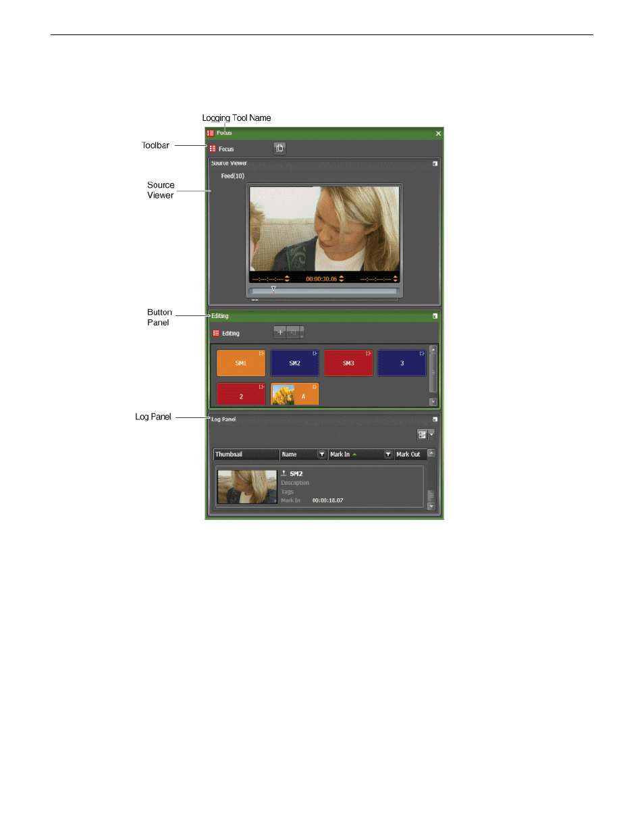Click the return arrow icon beside the plus
Image resolution: width=644 pixels, height=834 pixels.
pyautogui.click(x=294, y=332)
